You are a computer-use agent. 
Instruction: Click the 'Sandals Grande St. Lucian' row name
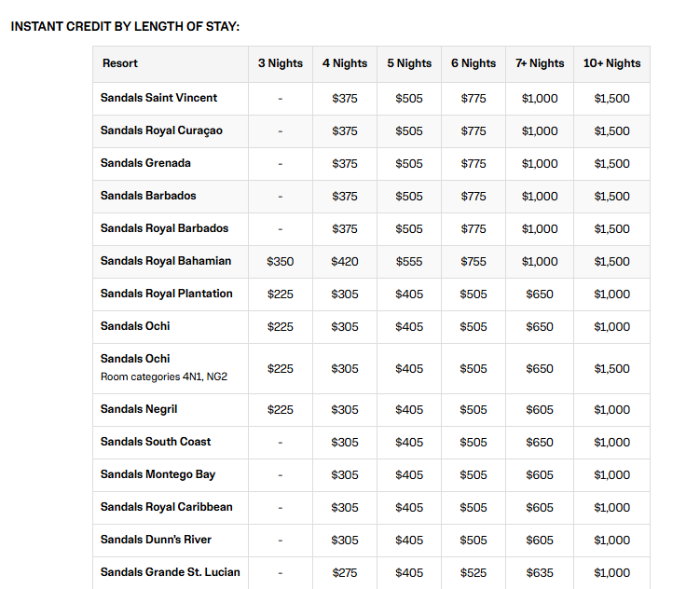pos(170,572)
